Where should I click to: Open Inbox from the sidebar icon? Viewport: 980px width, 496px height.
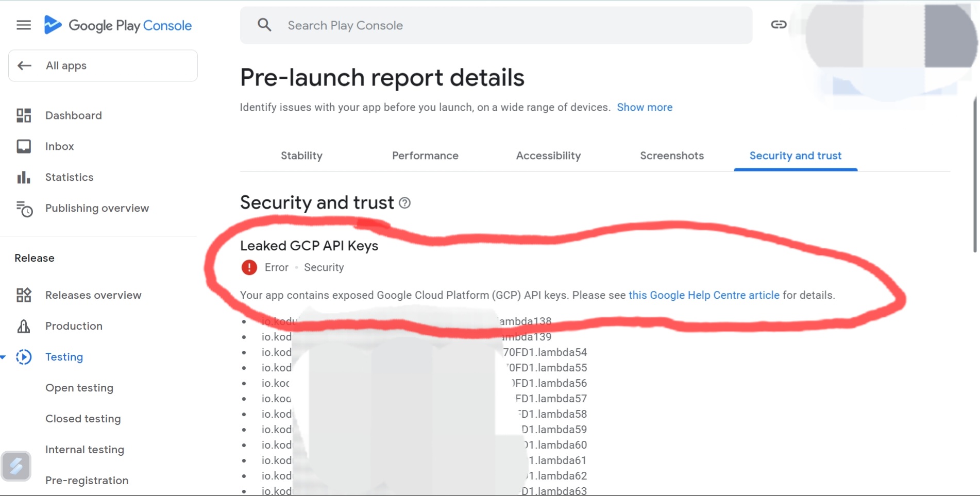tap(24, 146)
